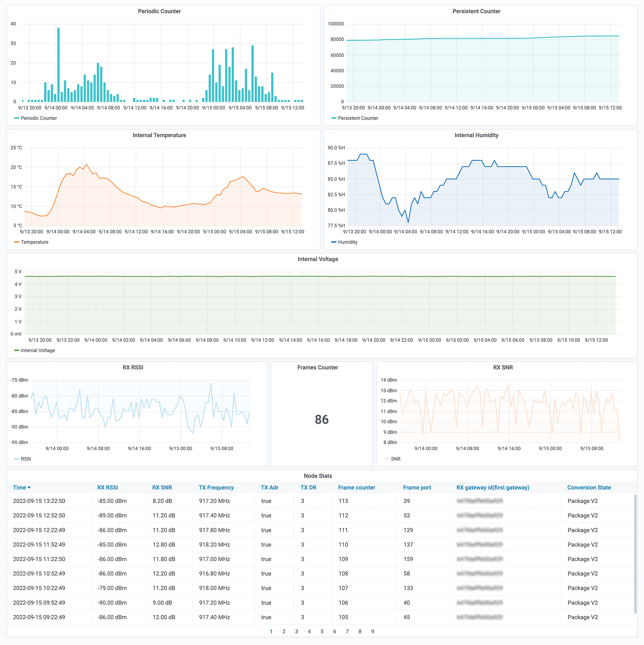
Task: Toggle Temperature legend series
Action: 34,242
